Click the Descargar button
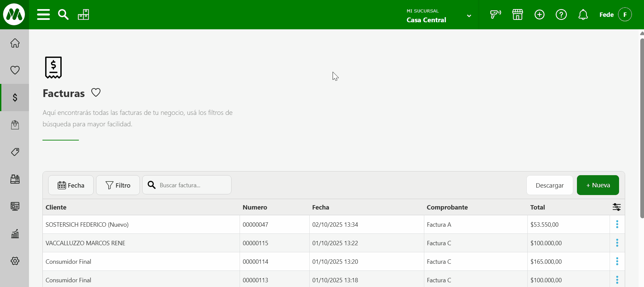This screenshot has width=644, height=287. [x=549, y=185]
